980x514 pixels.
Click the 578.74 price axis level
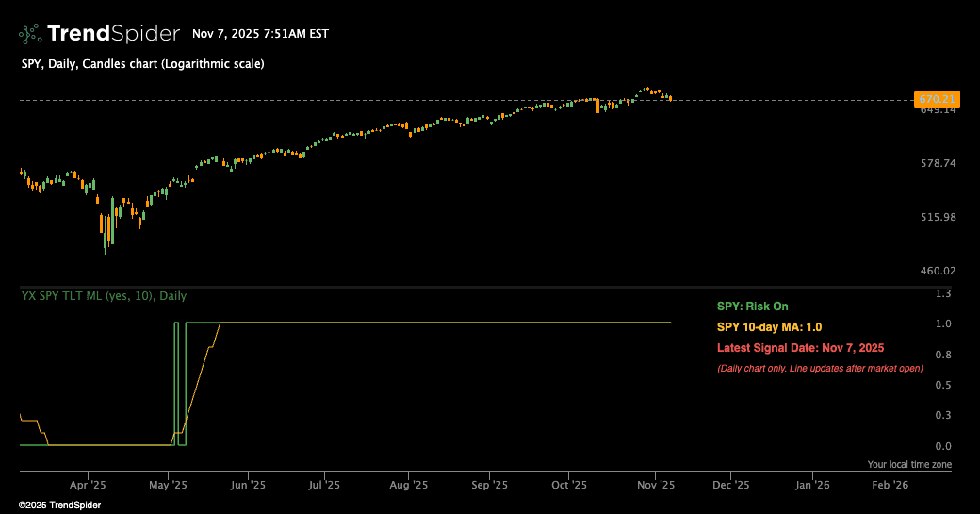[x=937, y=164]
